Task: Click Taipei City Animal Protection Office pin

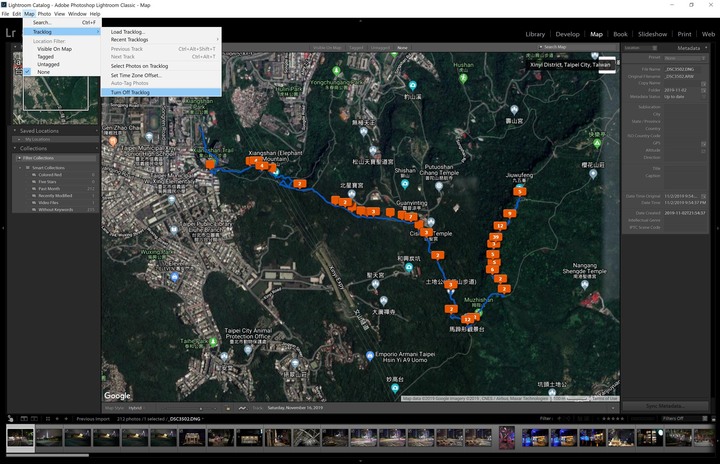Action: click(248, 350)
